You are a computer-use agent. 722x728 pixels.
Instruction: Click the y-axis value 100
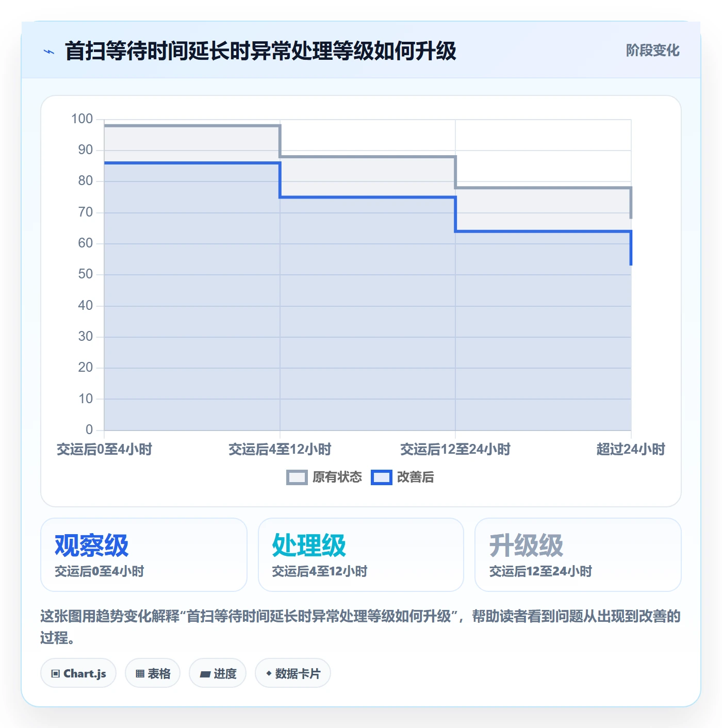pos(82,119)
